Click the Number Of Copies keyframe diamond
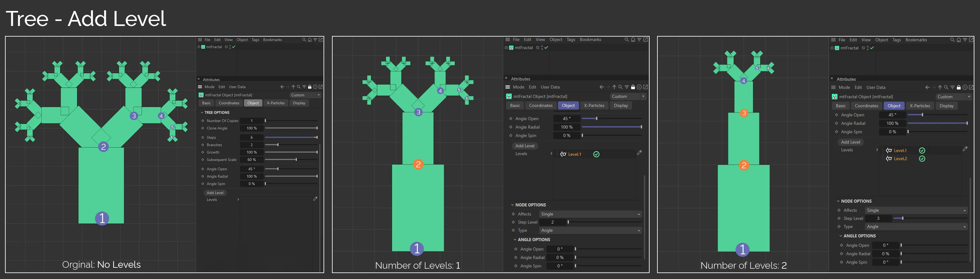The image size is (980, 279). 203,121
